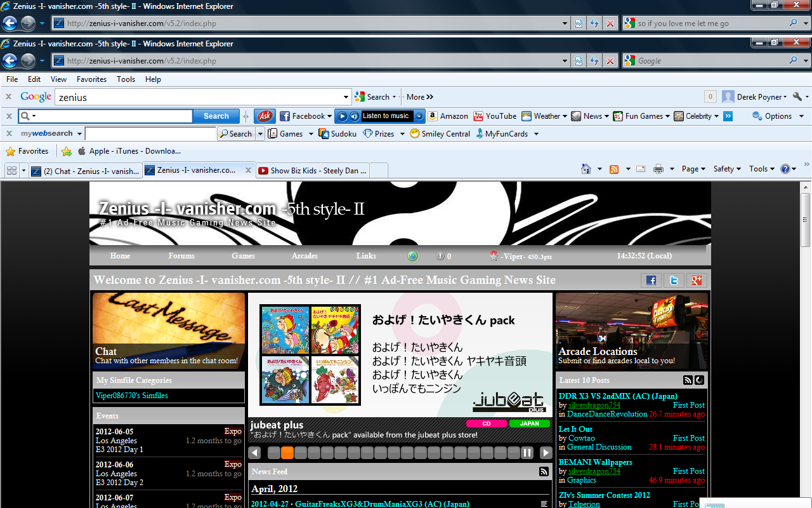Open the Arcade Locations thumbnail
812x508 pixels.
point(632,331)
